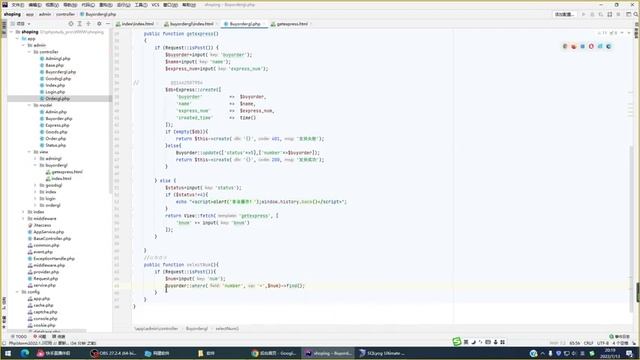
Task: Open the 编辑 (Edit) menu
Action: (35, 5)
